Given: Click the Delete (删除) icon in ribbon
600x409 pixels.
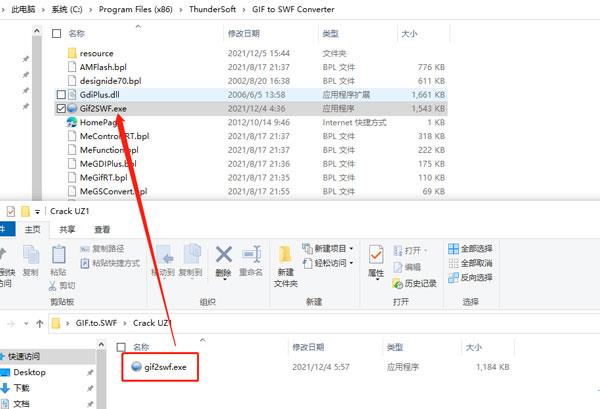Looking at the screenshot, I should [x=223, y=258].
